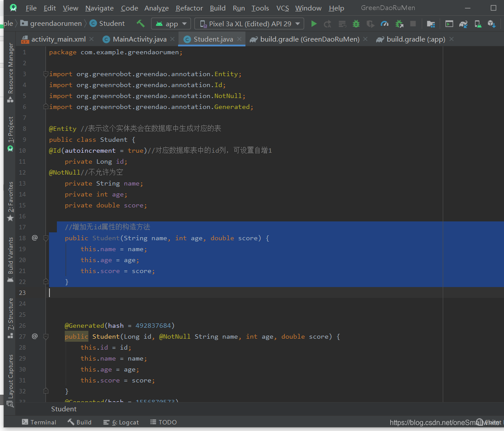Open the Pixel 3a XL device dropdown
The image size is (504, 431).
(x=249, y=24)
